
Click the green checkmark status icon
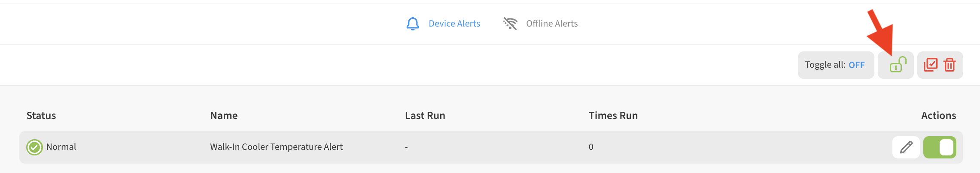click(x=34, y=147)
